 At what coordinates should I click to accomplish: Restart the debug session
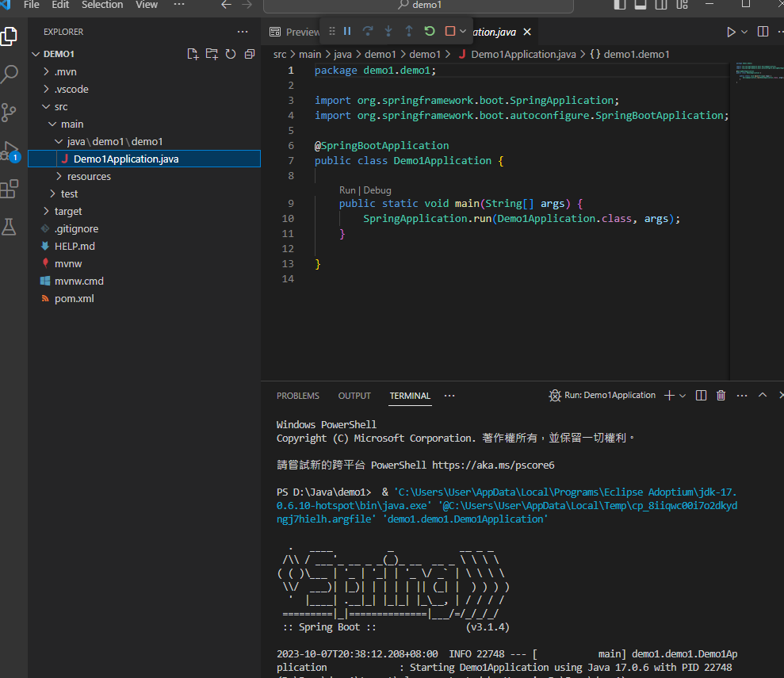tap(429, 32)
